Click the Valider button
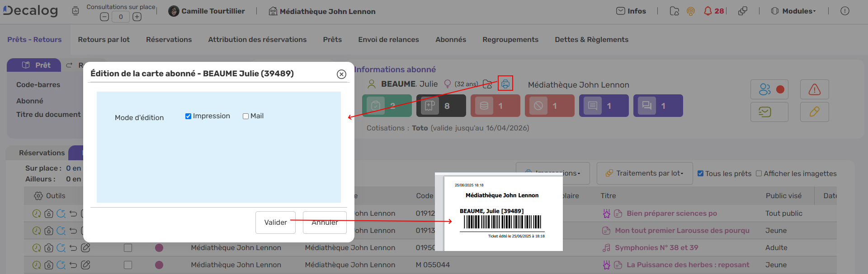 pyautogui.click(x=275, y=223)
